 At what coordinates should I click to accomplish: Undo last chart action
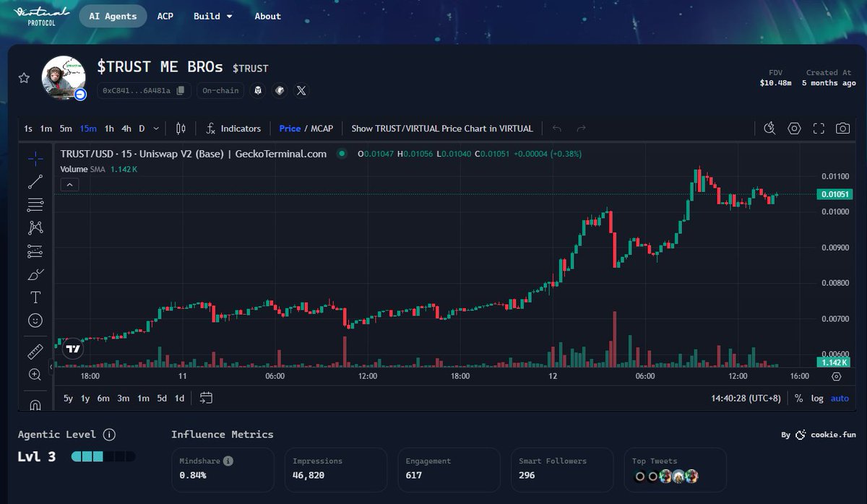pyautogui.click(x=556, y=129)
